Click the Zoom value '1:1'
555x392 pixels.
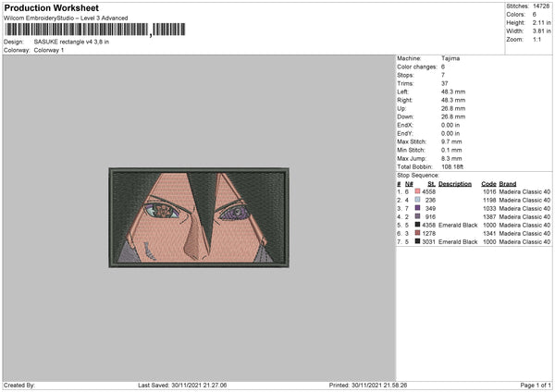point(536,39)
